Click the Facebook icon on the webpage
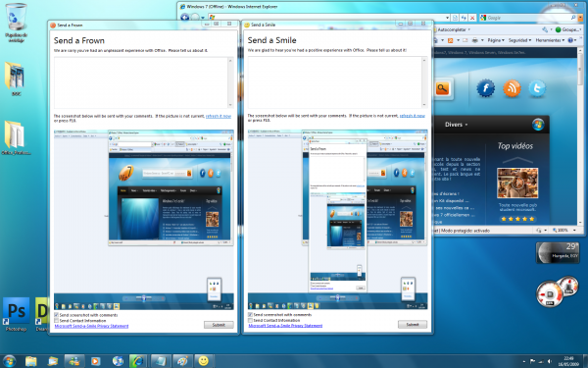 [485, 88]
